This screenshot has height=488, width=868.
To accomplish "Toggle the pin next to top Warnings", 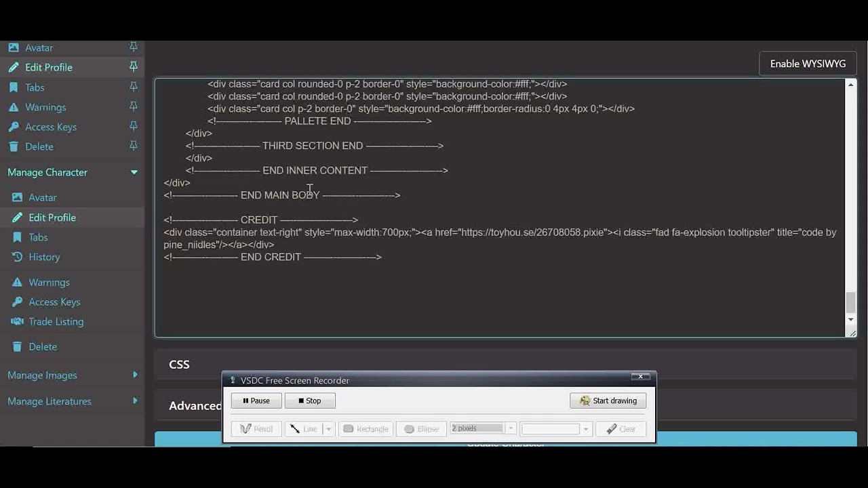I will click(134, 106).
